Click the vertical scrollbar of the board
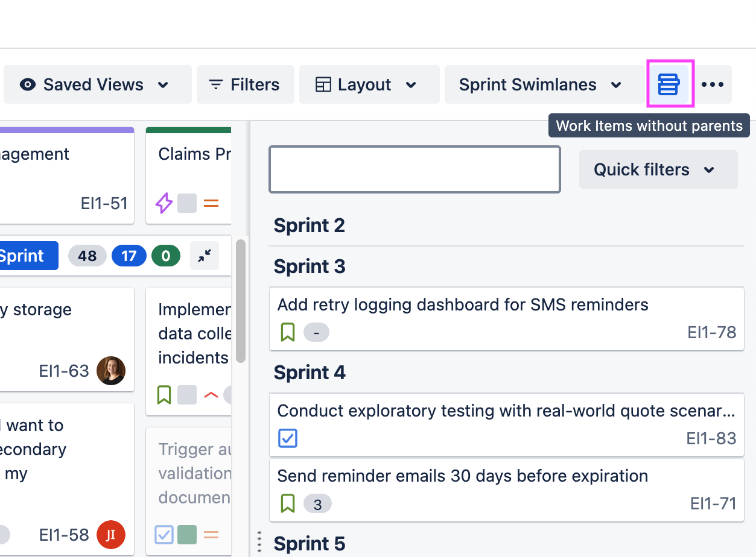 [240, 301]
